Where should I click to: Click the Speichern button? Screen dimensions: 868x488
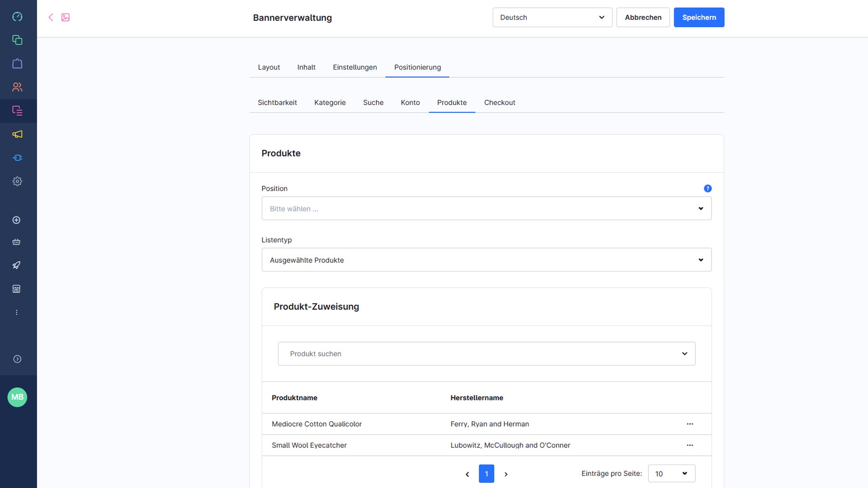click(x=699, y=17)
